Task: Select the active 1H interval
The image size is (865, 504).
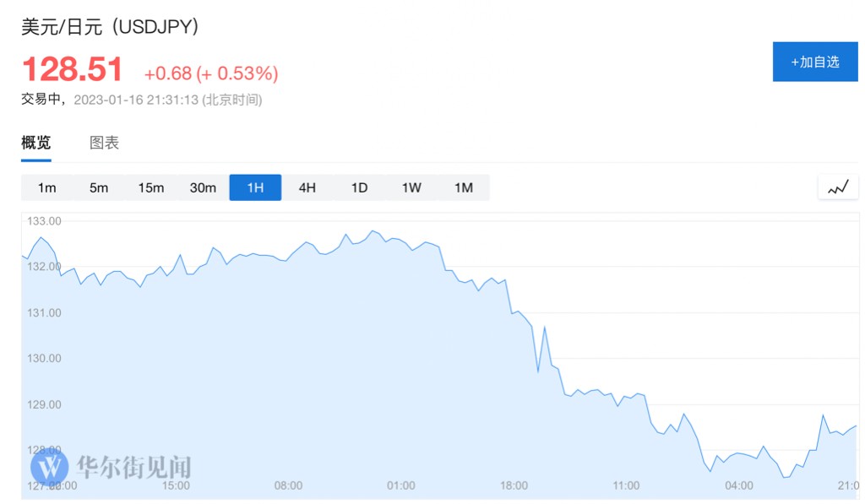Action: pos(255,187)
